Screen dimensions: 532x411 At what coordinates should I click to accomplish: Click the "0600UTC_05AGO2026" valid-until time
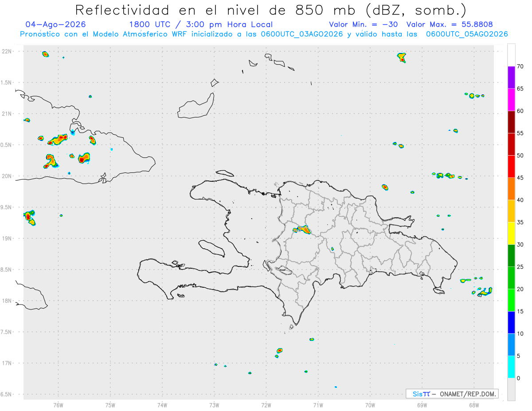pos(467,34)
